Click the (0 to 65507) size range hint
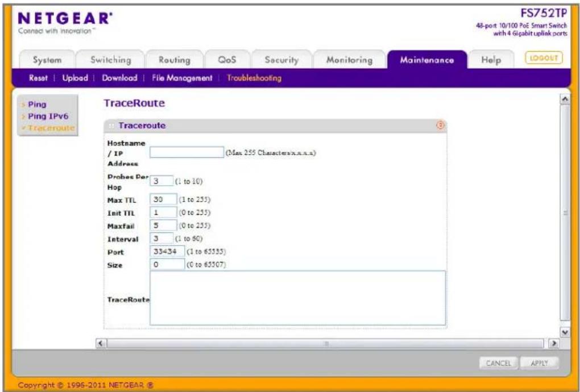The height and width of the screenshot is (392, 580). pyautogui.click(x=206, y=265)
